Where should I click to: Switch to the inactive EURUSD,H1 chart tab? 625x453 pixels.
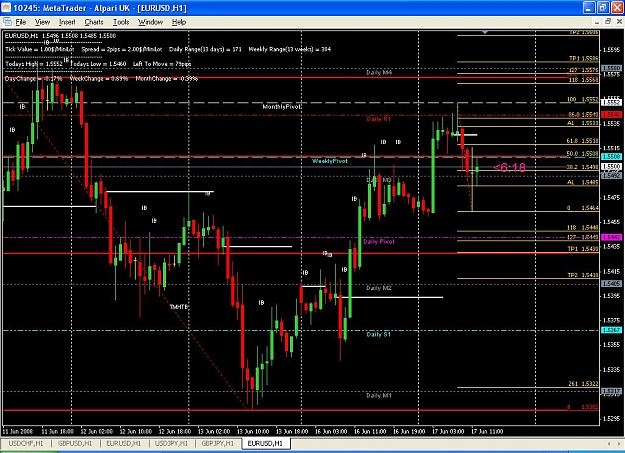click(x=124, y=443)
